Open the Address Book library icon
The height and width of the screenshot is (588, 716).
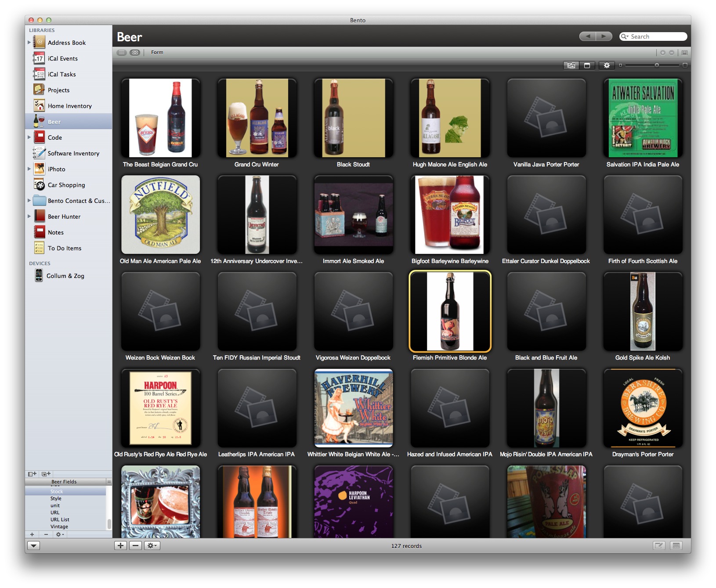pos(39,42)
